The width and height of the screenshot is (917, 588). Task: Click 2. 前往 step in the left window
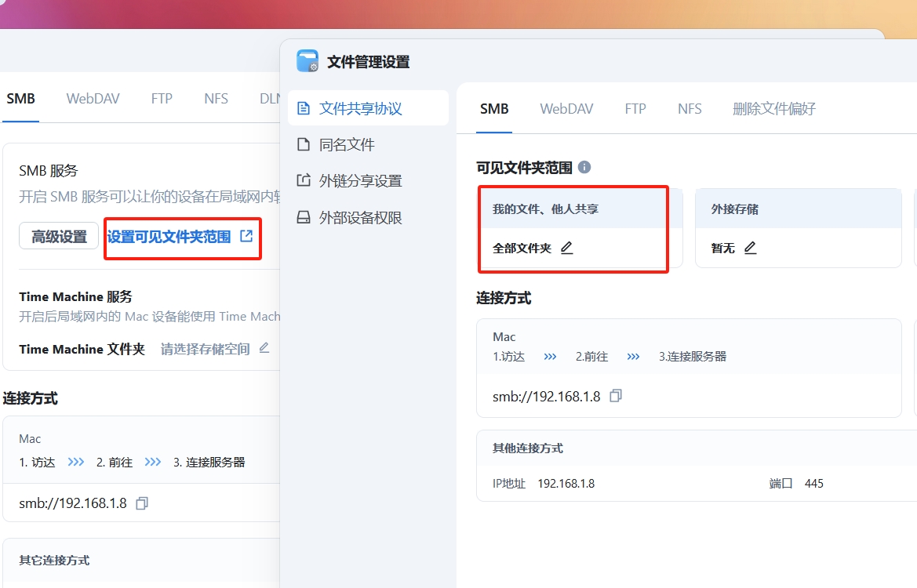pyautogui.click(x=114, y=463)
